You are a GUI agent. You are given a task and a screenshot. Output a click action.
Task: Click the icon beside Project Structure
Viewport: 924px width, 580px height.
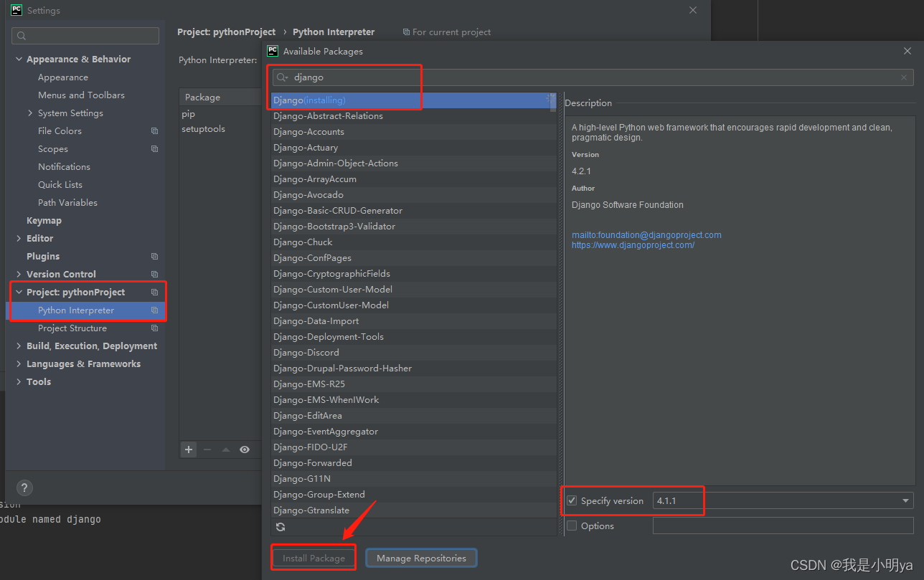(154, 328)
